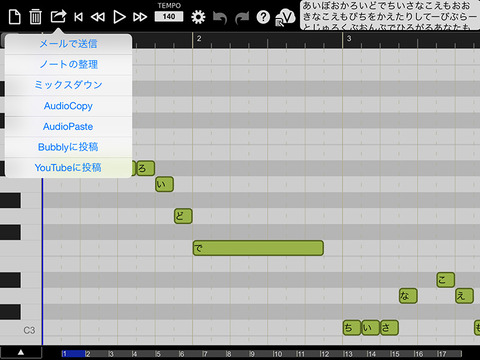Choose ミックスダウン option
Viewport: 480px width, 360px height.
click(x=68, y=85)
